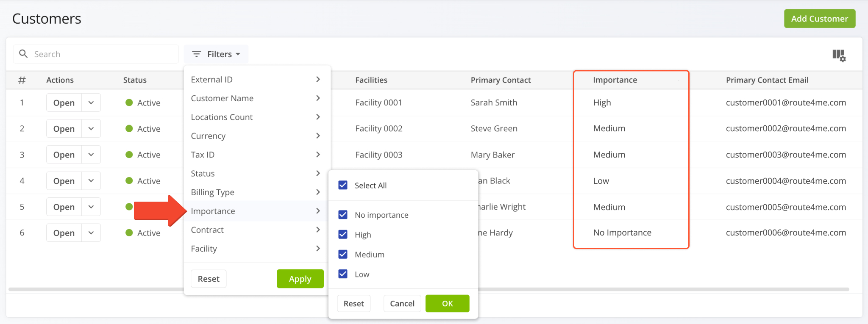Expand the Open dropdown arrow in row 2
Image resolution: width=868 pixels, height=324 pixels.
(x=91, y=128)
